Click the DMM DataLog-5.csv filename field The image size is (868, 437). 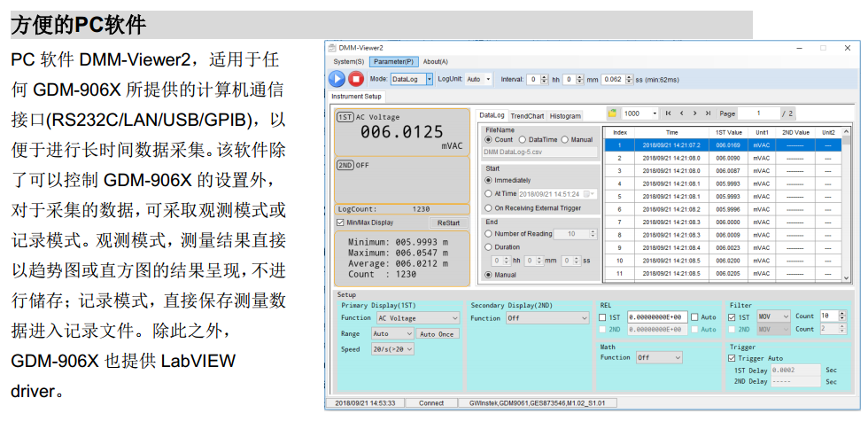[539, 152]
